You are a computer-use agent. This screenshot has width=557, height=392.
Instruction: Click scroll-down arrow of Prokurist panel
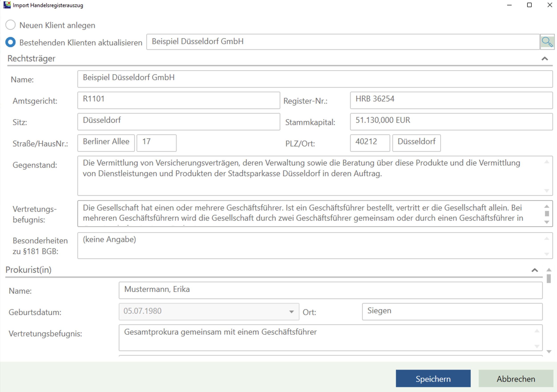click(x=549, y=352)
